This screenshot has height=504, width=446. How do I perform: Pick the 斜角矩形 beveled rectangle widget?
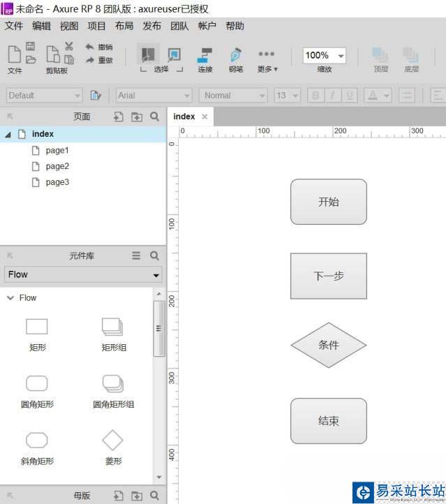[x=37, y=448]
